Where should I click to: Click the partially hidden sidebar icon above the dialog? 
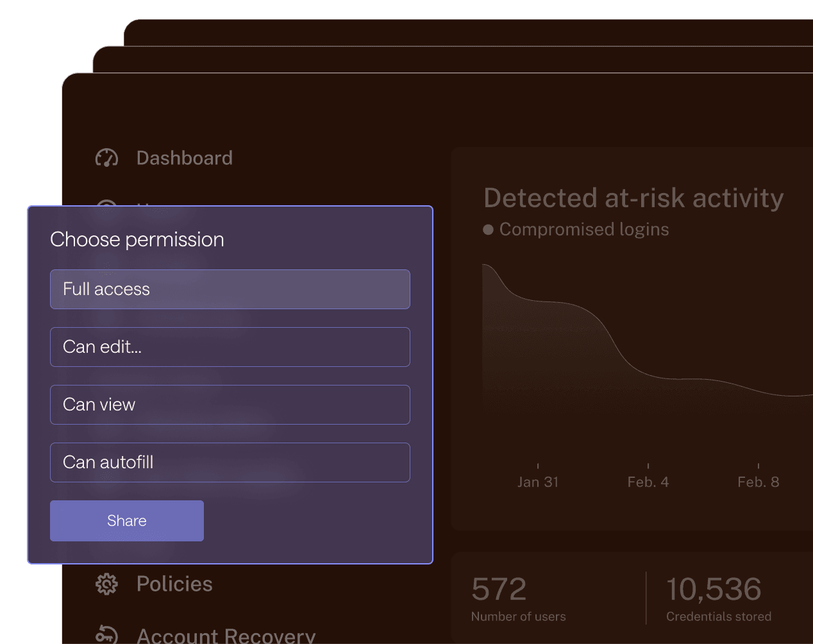(x=107, y=207)
